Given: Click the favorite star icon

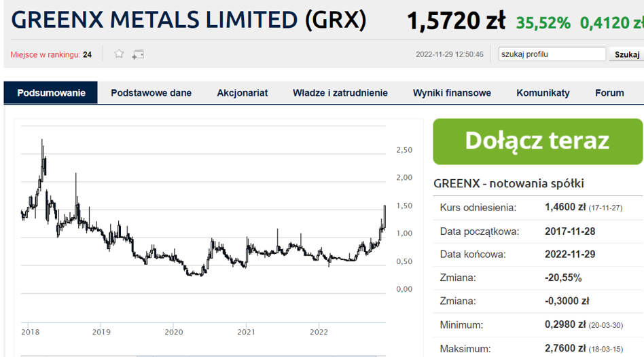Looking at the screenshot, I should tap(119, 54).
